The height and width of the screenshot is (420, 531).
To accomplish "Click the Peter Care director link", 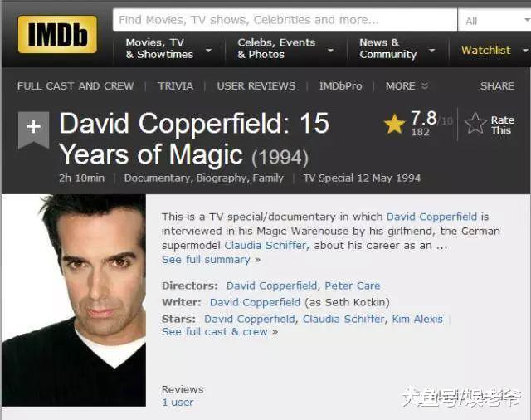I will [x=352, y=286].
